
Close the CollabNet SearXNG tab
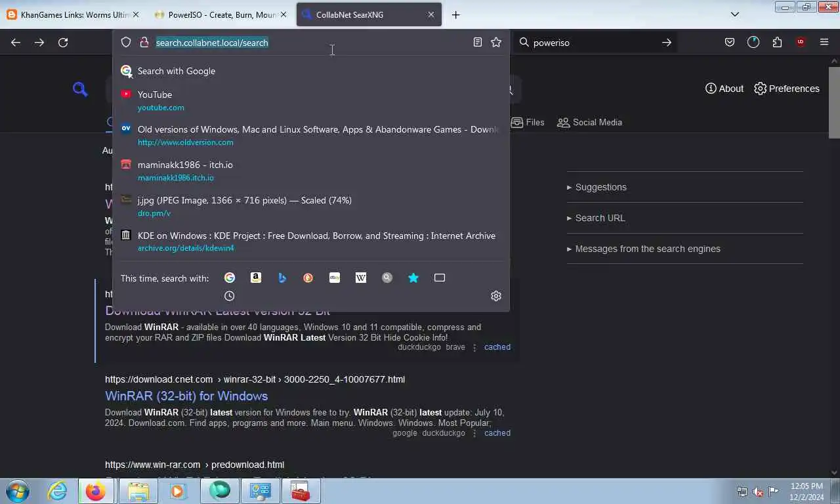coord(430,14)
